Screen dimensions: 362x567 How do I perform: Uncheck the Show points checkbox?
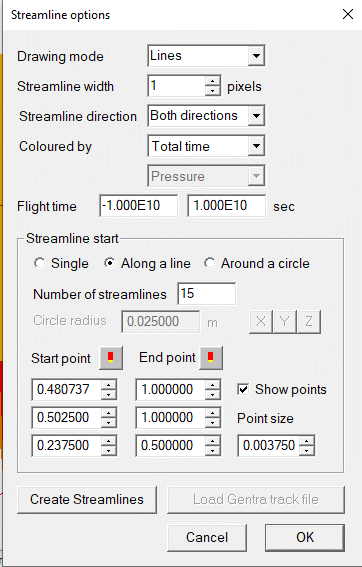243,389
